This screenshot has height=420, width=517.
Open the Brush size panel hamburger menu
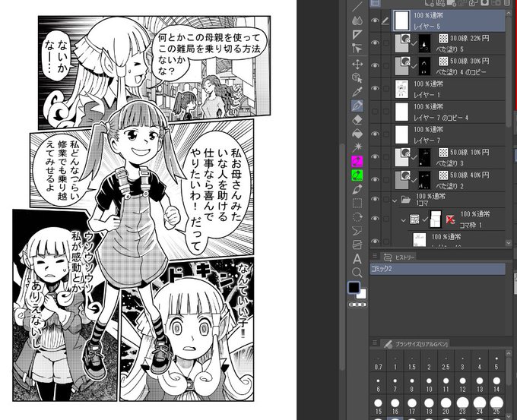point(375,343)
